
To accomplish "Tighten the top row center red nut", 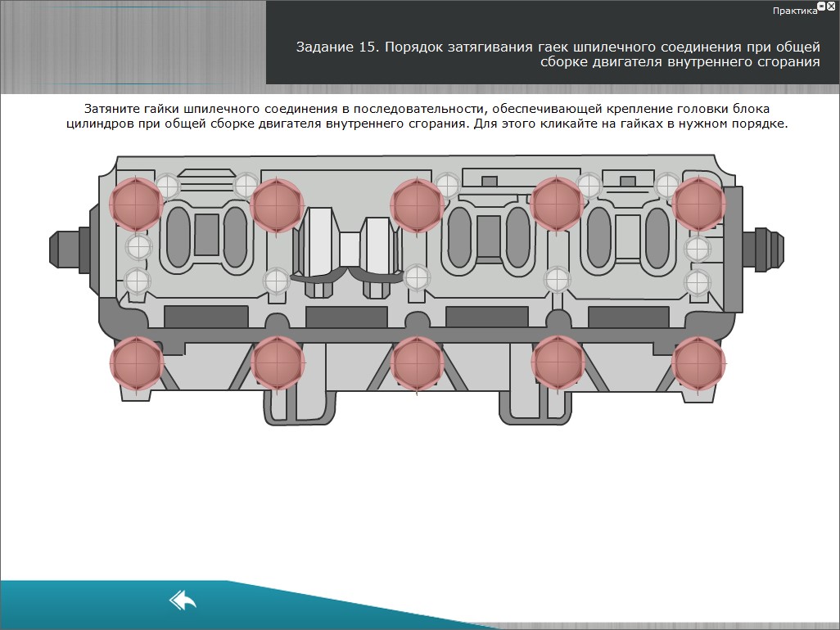I will tap(417, 205).
